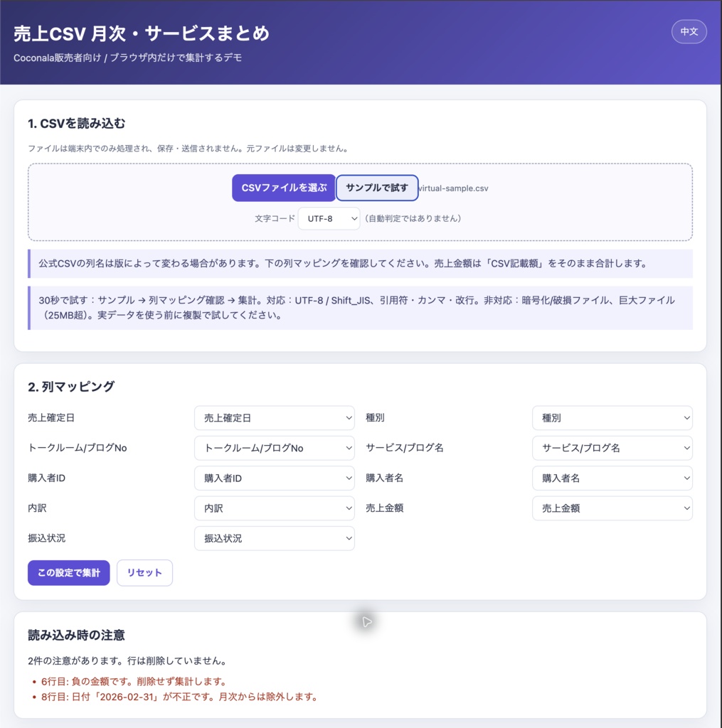Open the 購入者ID mapping dropdown
This screenshot has height=728, width=722.
275,478
